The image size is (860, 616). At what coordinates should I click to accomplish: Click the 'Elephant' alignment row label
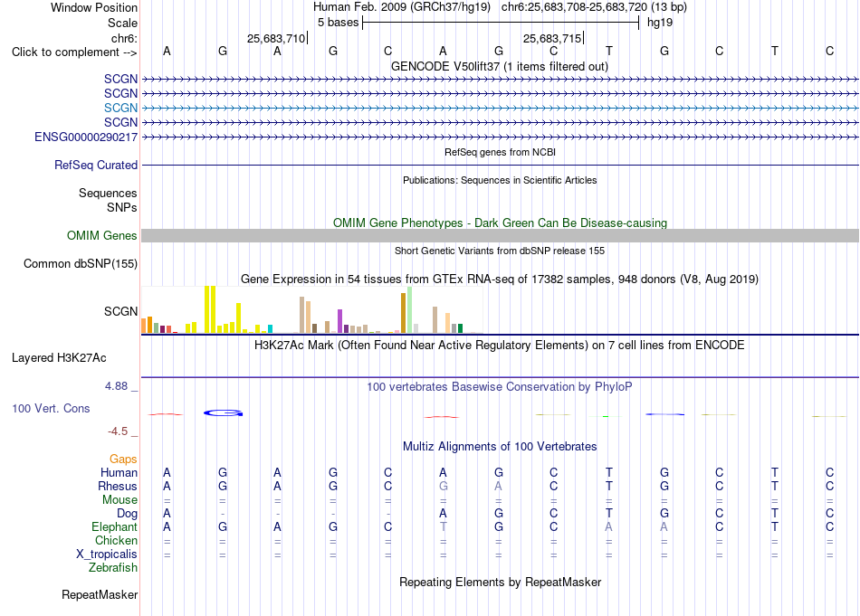(x=114, y=526)
